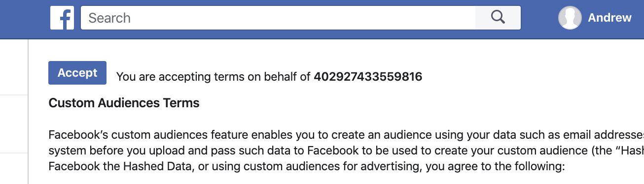Open Andrew's profile name link

[x=609, y=18]
